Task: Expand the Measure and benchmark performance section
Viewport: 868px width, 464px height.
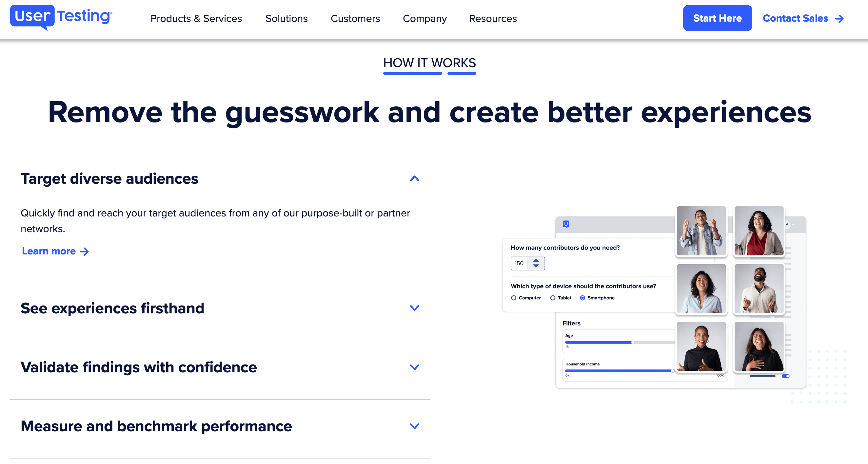Action: pyautogui.click(x=414, y=426)
